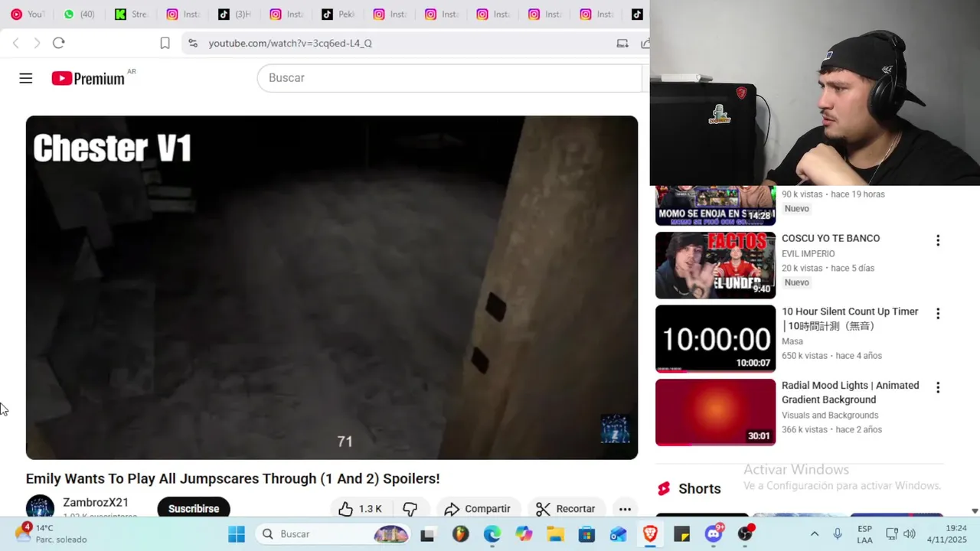Open the volume and network quick settings
The width and height of the screenshot is (980, 551).
(x=900, y=533)
